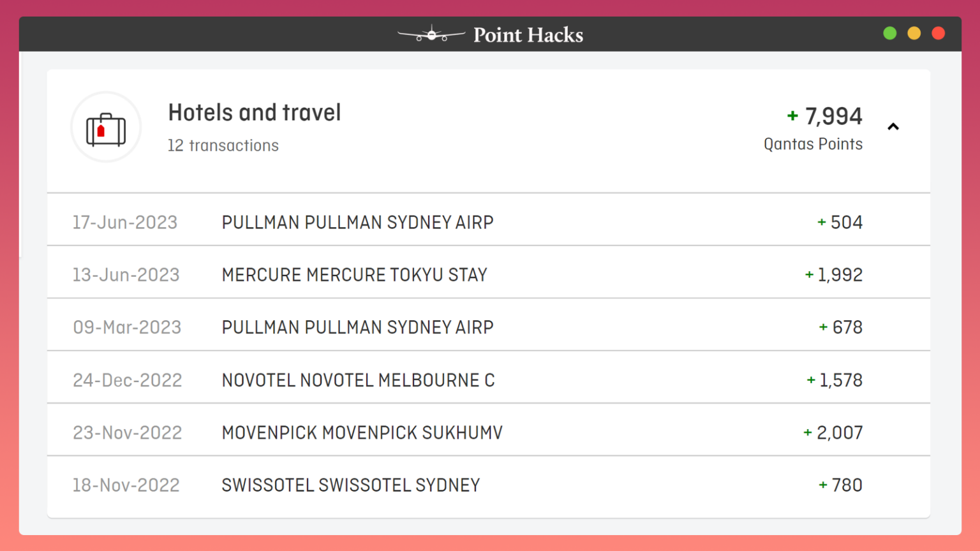Image resolution: width=980 pixels, height=551 pixels.
Task: Click the red luggage tag on the suitcase icon
Action: click(102, 129)
